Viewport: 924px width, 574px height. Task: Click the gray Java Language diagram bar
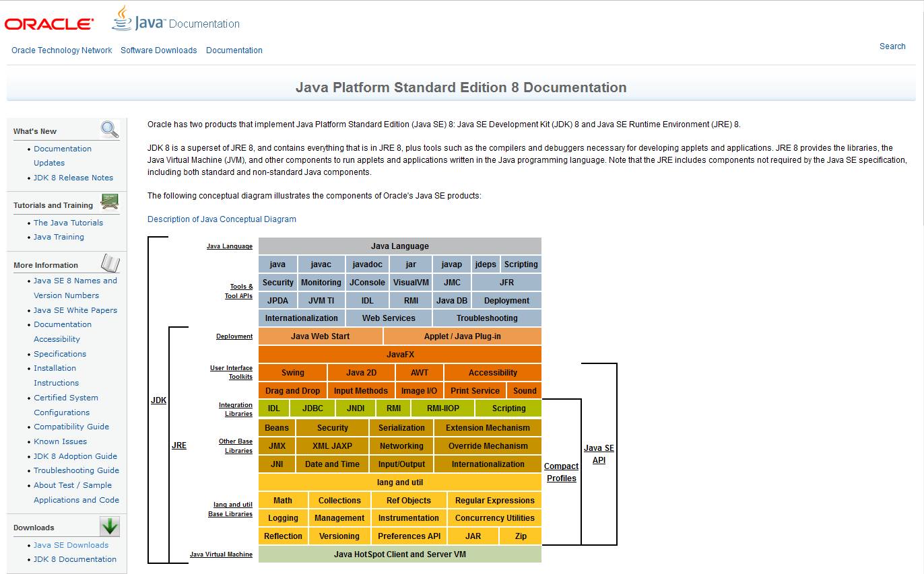(x=400, y=246)
